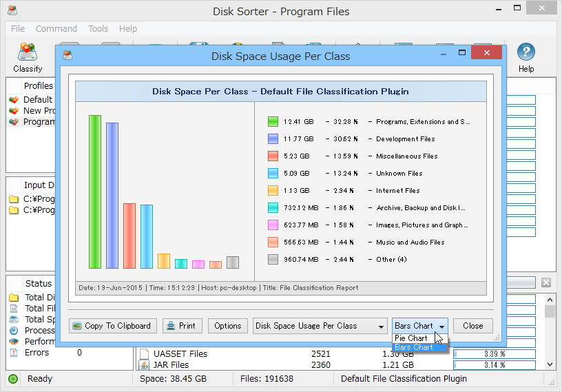
Task: Click the Process time clock icon
Action: (14, 331)
